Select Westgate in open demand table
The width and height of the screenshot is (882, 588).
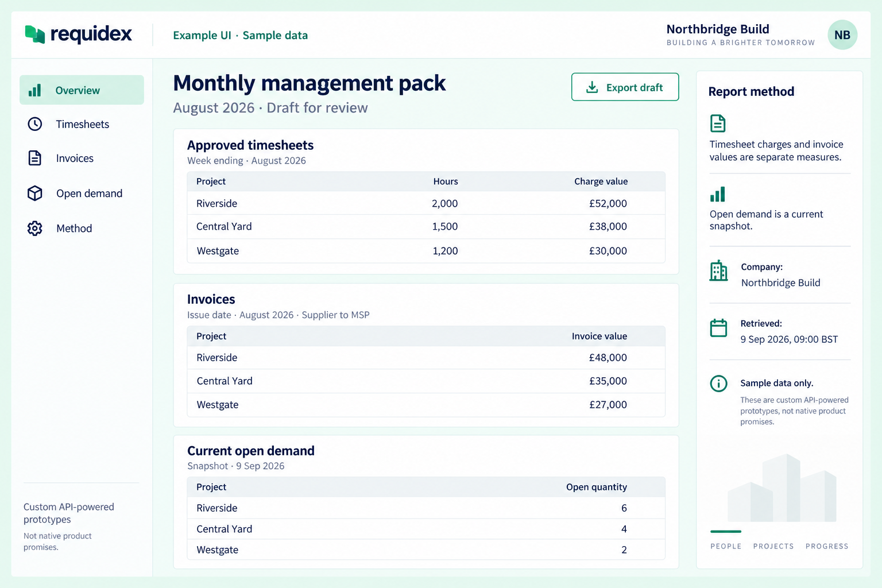426,550
